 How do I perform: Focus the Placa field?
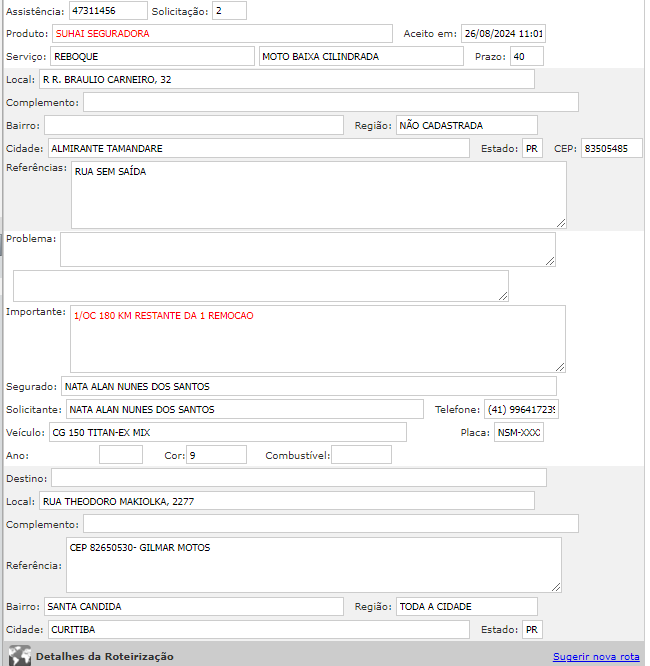pyautogui.click(x=519, y=432)
